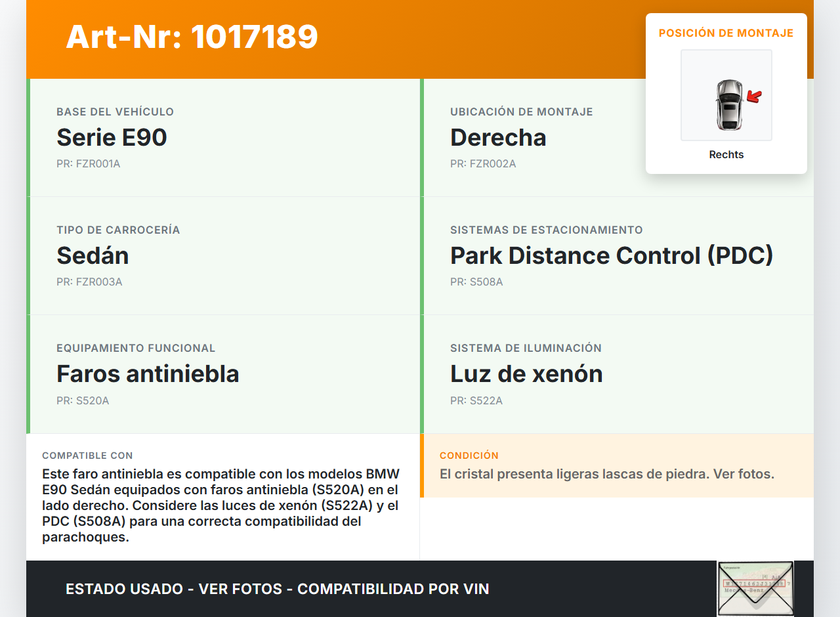The height and width of the screenshot is (617, 840).
Task: Click the Sedán body type card
Action: (x=223, y=255)
